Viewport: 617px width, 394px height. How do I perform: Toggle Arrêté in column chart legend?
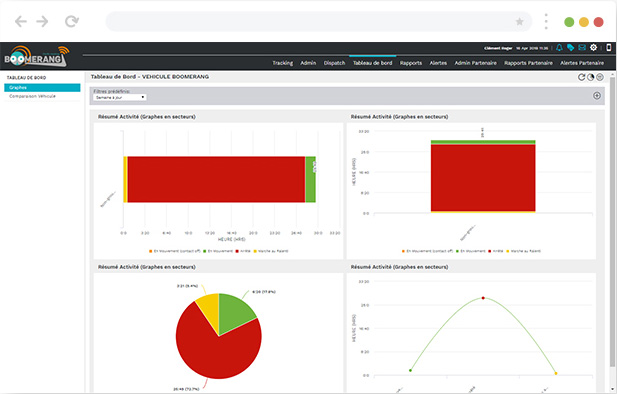pos(496,251)
